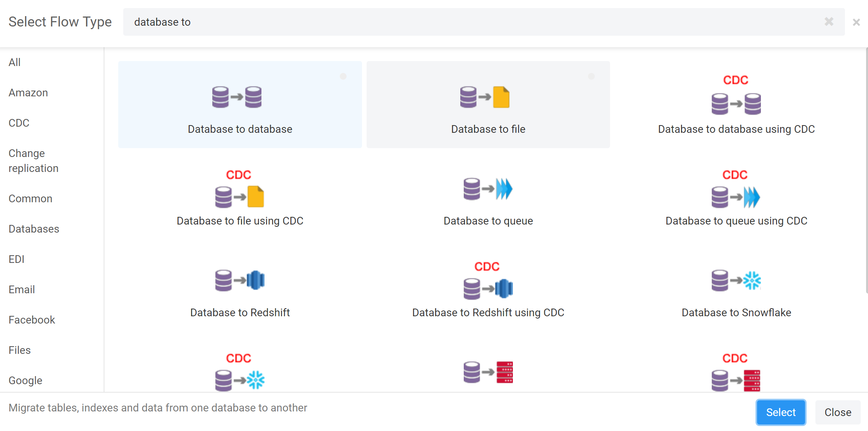The height and width of the screenshot is (431, 868).
Task: Show the Databases category
Action: (x=34, y=229)
